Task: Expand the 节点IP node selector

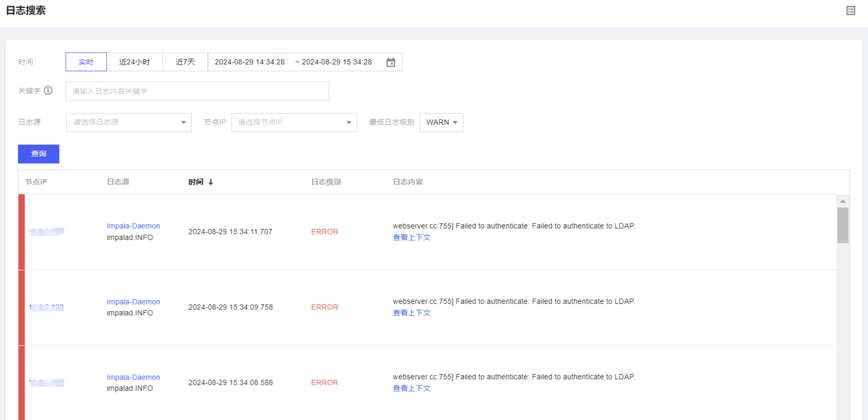Action: 294,122
